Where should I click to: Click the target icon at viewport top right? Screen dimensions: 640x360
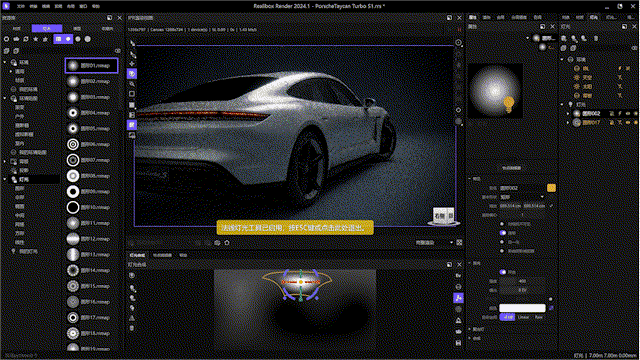[458, 43]
